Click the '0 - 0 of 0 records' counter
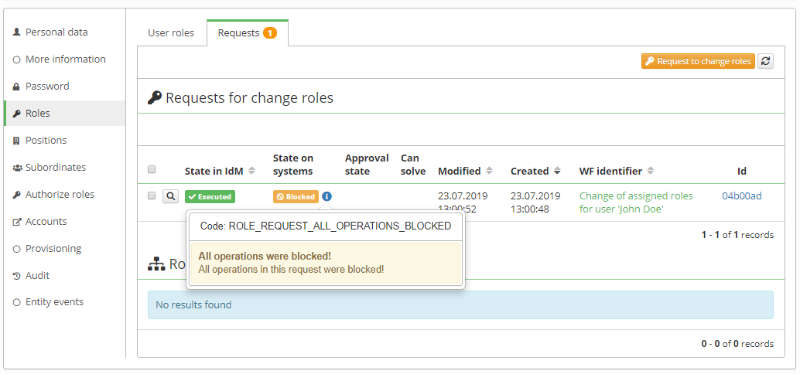Viewport: 800px width, 374px height. pyautogui.click(x=737, y=344)
